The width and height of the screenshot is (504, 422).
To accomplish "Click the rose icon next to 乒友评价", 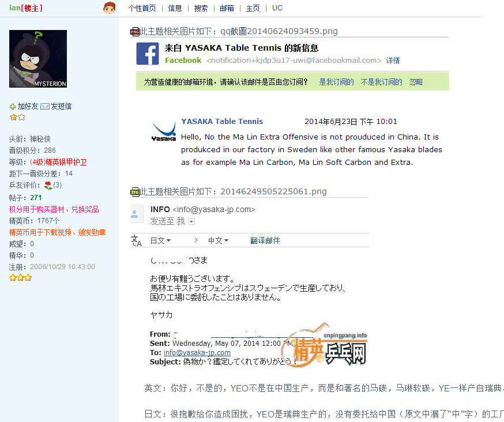I will click(x=48, y=185).
